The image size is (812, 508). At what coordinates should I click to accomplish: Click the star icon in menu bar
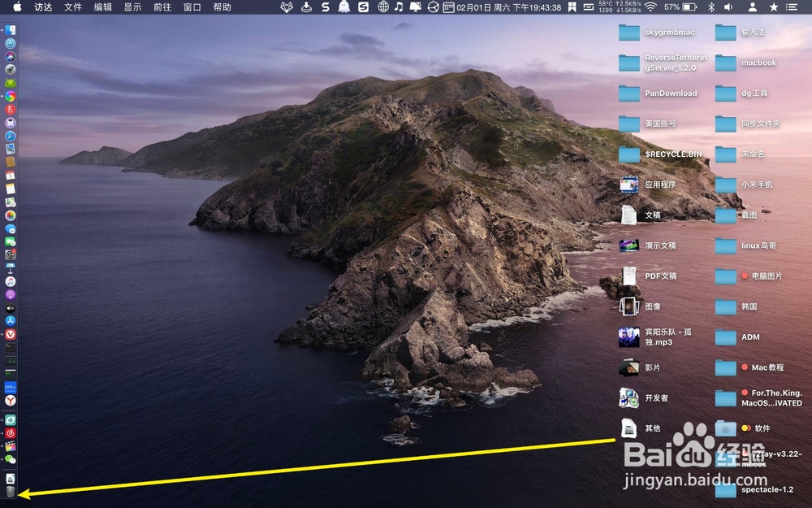773,7
